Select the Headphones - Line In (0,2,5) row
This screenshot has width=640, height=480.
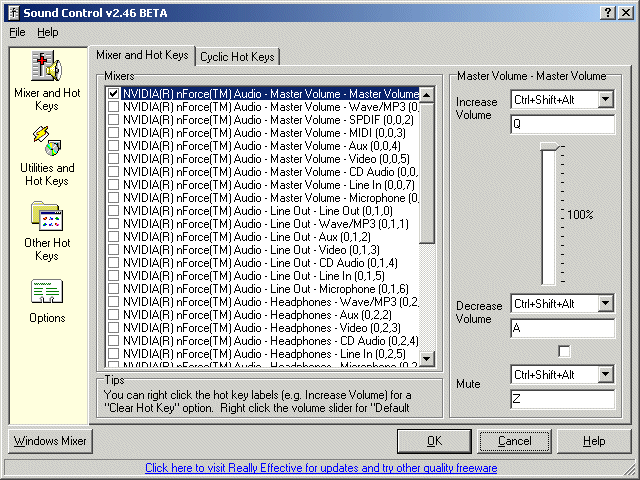pyautogui.click(x=263, y=354)
